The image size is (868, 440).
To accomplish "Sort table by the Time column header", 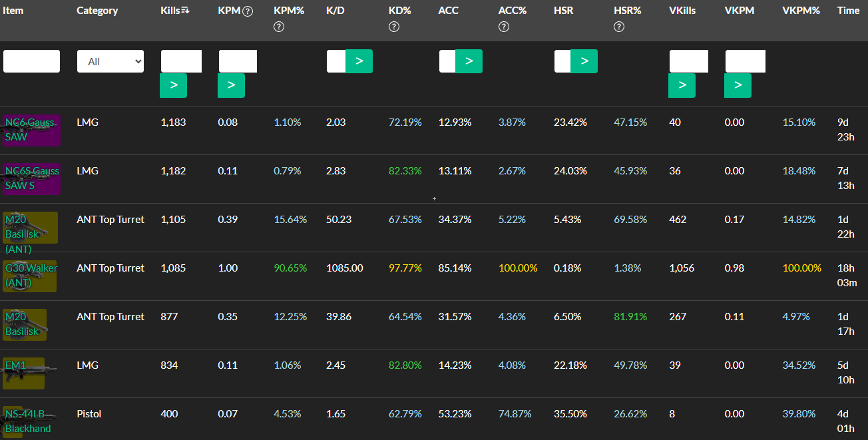I will pyautogui.click(x=849, y=11).
